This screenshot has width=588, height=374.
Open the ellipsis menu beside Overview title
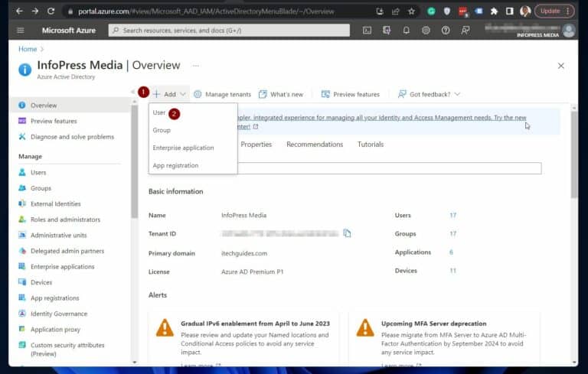click(196, 66)
